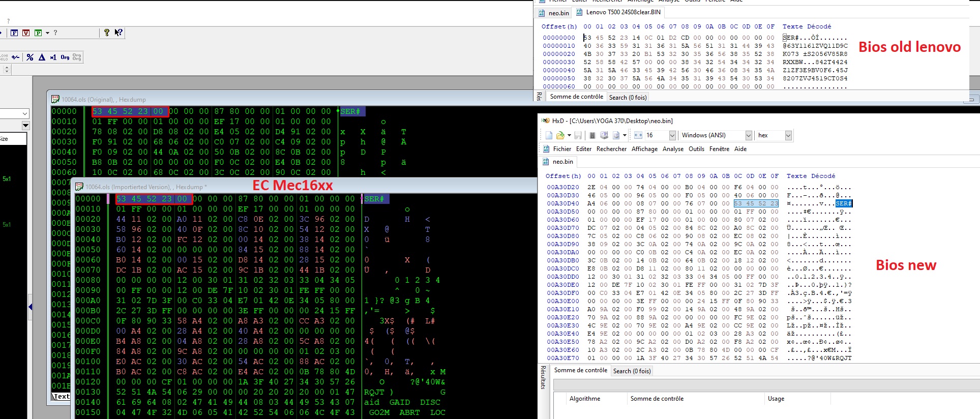Click the 10064.ols (Importierted Version) Hexdump title bar
980x419 pixels.
point(305,187)
